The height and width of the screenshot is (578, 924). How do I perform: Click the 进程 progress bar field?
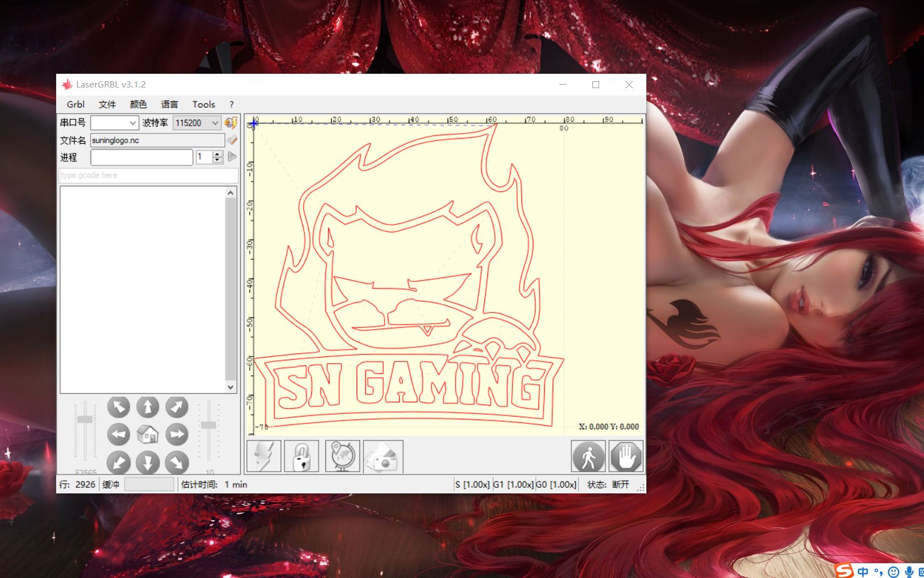click(x=142, y=157)
